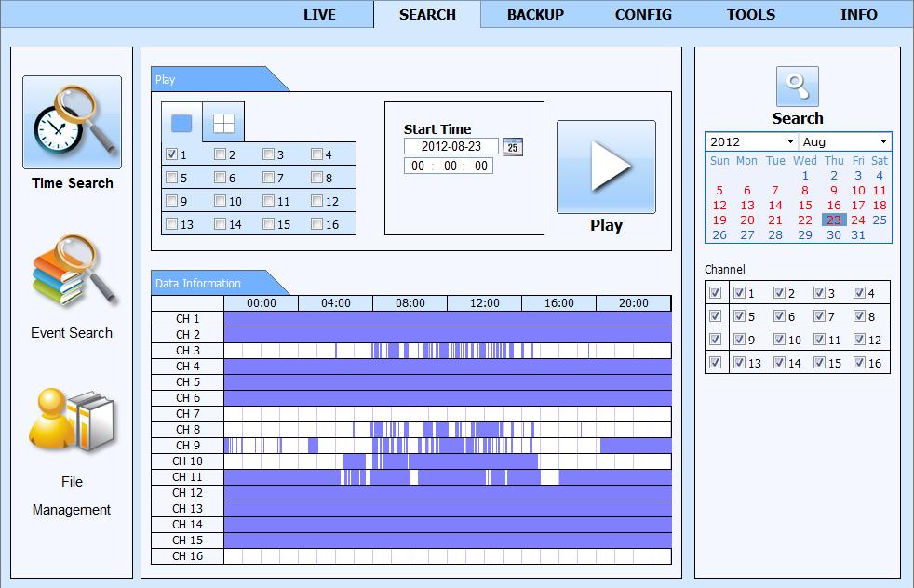
Task: Open the CONFIG tab
Action: (x=643, y=15)
